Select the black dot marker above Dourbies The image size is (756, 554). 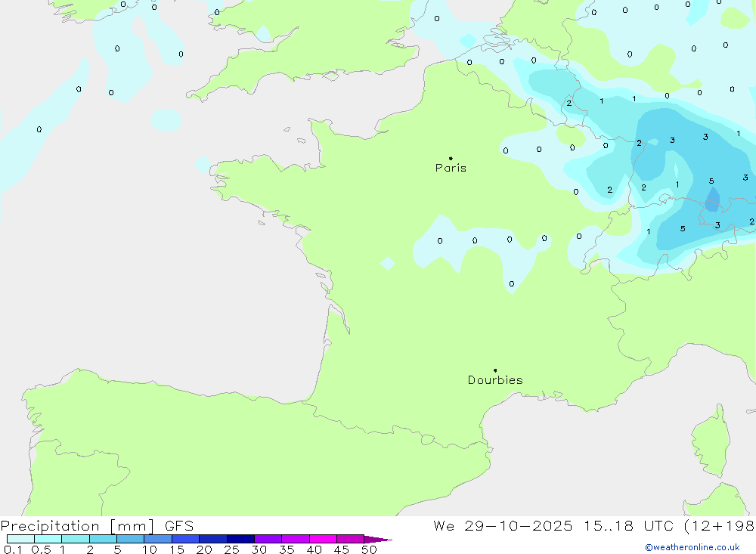click(x=495, y=370)
